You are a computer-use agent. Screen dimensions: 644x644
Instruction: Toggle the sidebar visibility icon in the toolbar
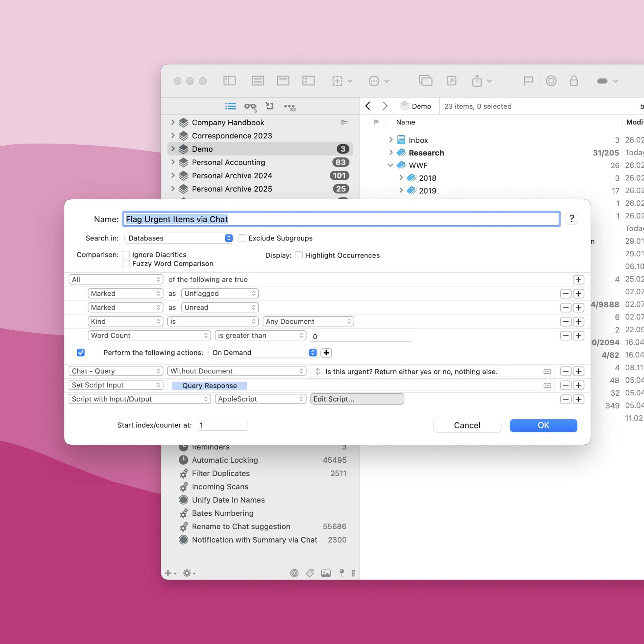pyautogui.click(x=229, y=81)
